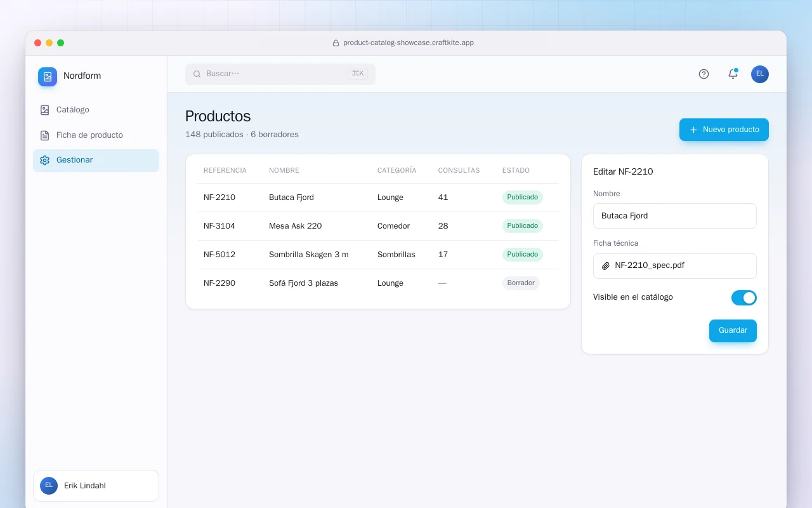Viewport: 812px width, 508px height.
Task: Click Erik Lindahl's avatar in the sidebar
Action: coord(49,486)
